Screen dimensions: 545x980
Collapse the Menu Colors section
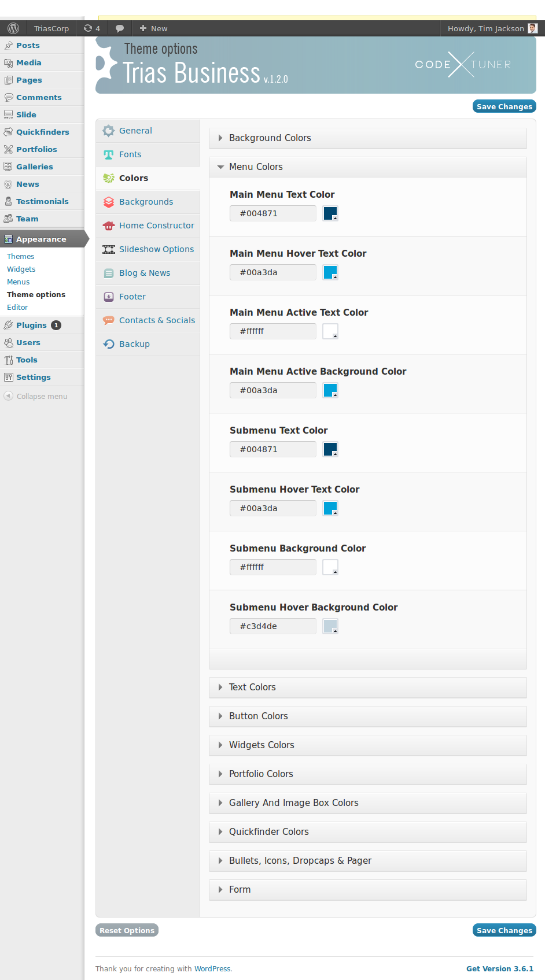pyautogui.click(x=367, y=167)
